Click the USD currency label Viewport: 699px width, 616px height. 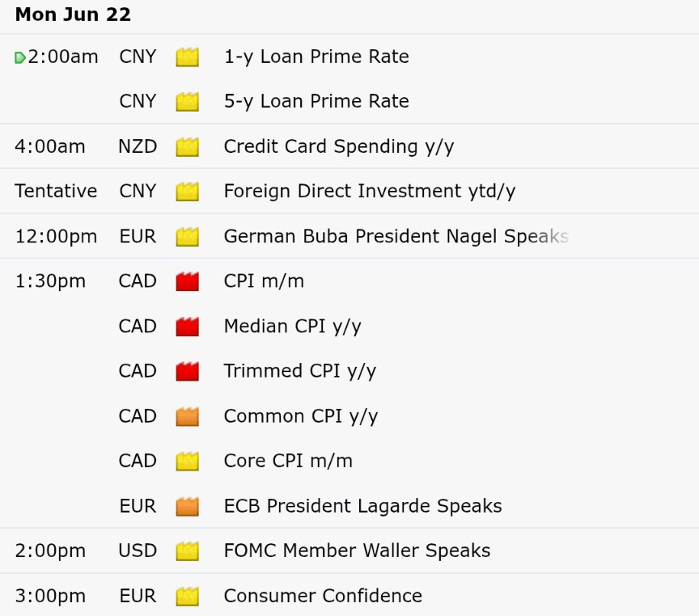coord(138,551)
